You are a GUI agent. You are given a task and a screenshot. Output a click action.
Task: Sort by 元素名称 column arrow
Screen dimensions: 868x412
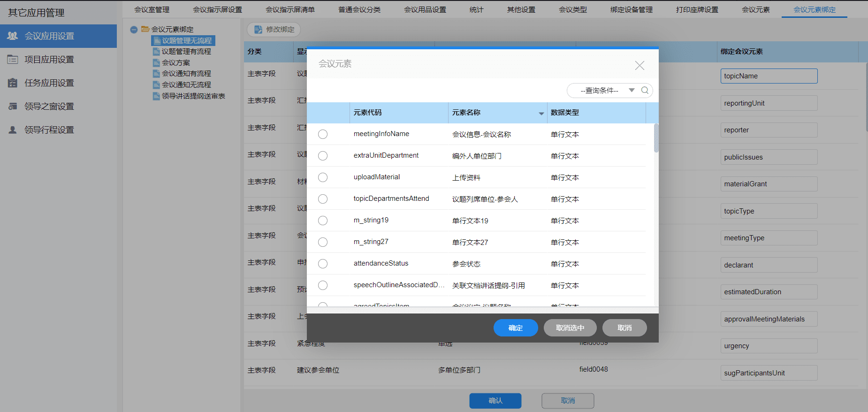pyautogui.click(x=541, y=114)
